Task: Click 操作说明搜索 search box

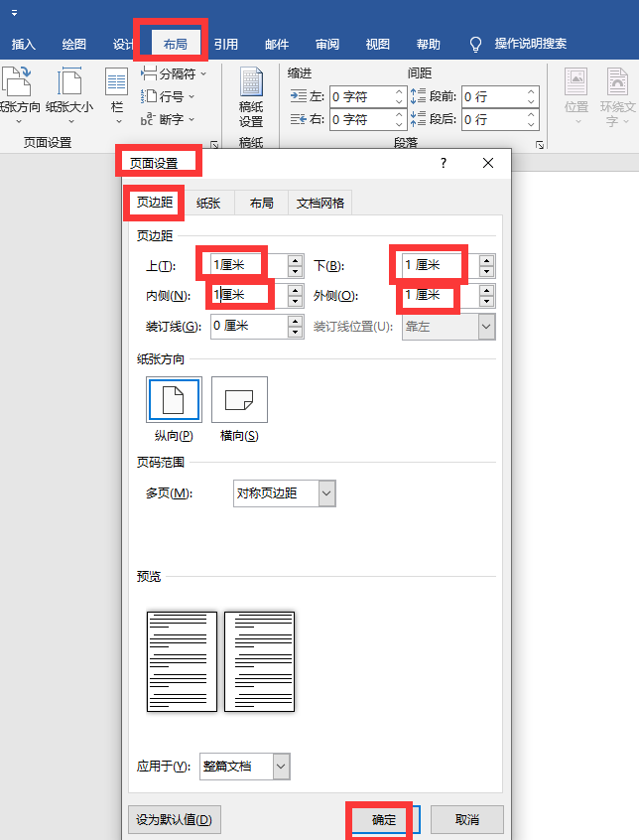Action: coord(531,44)
